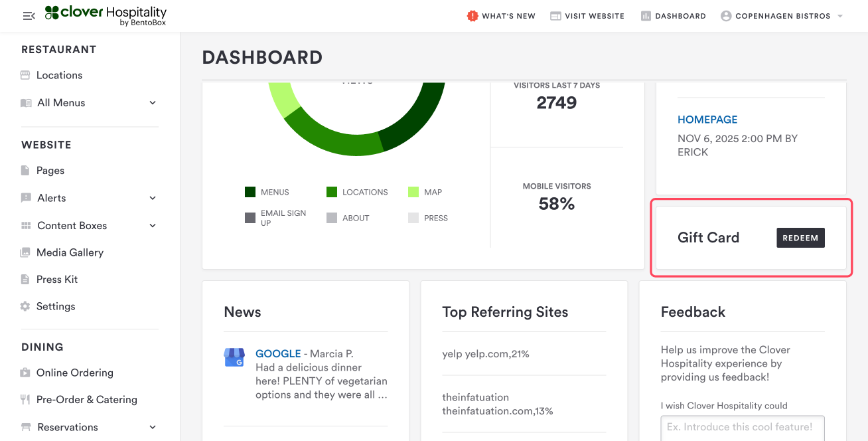This screenshot has height=441, width=868.
Task: Click the Content Boxes grid icon
Action: [x=26, y=226]
